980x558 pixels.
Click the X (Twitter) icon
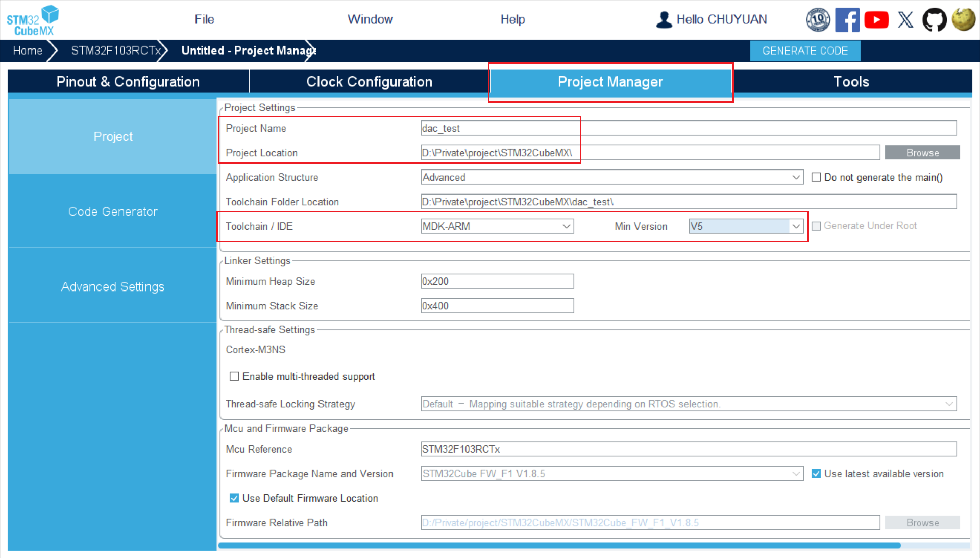coord(905,20)
